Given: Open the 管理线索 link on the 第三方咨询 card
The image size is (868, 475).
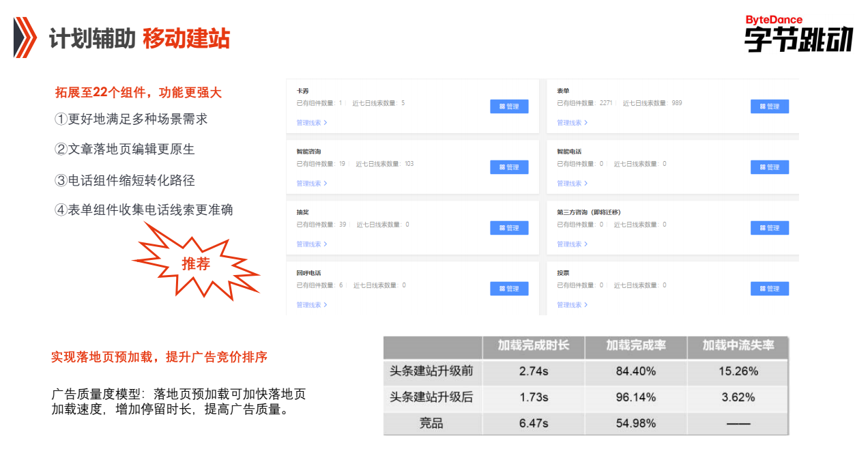Looking at the screenshot, I should click(569, 244).
